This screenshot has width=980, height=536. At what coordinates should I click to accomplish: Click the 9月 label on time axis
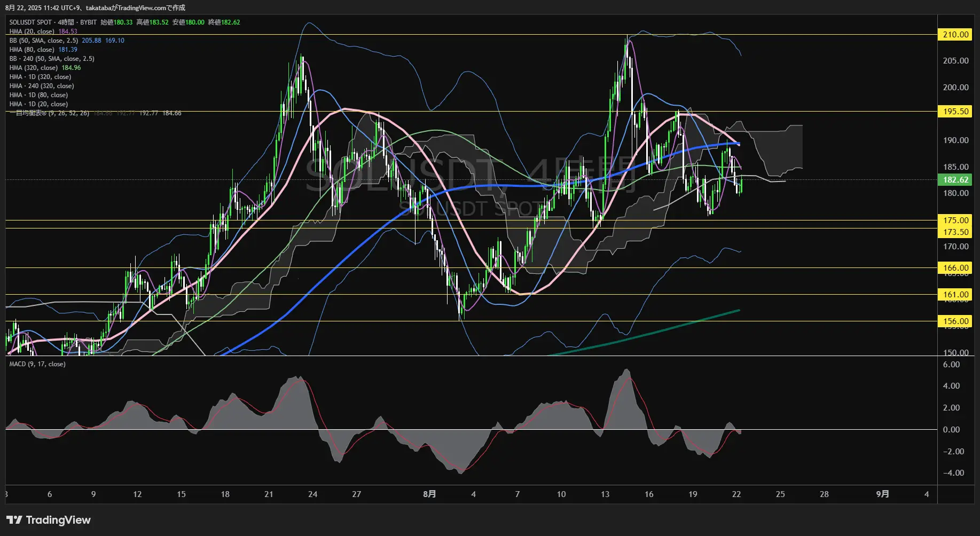(883, 494)
